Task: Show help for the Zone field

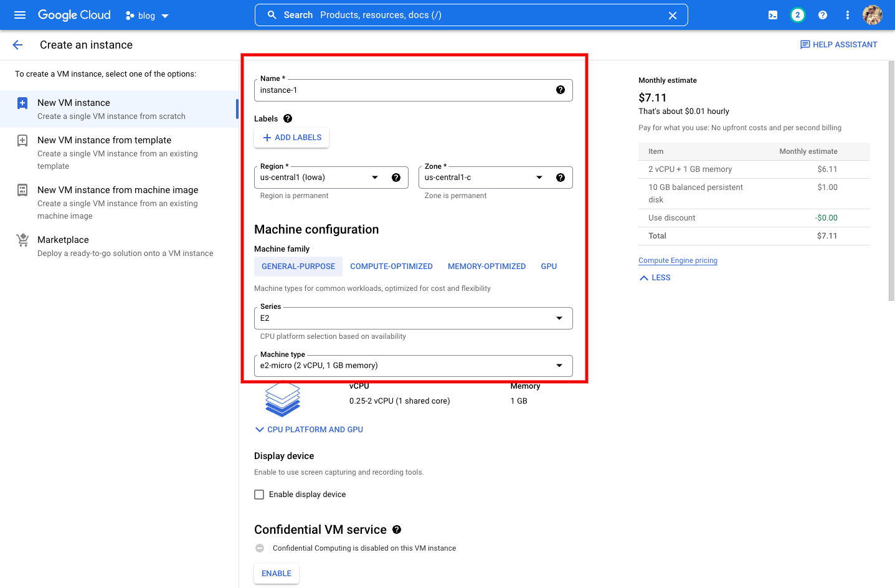Action: pyautogui.click(x=561, y=178)
